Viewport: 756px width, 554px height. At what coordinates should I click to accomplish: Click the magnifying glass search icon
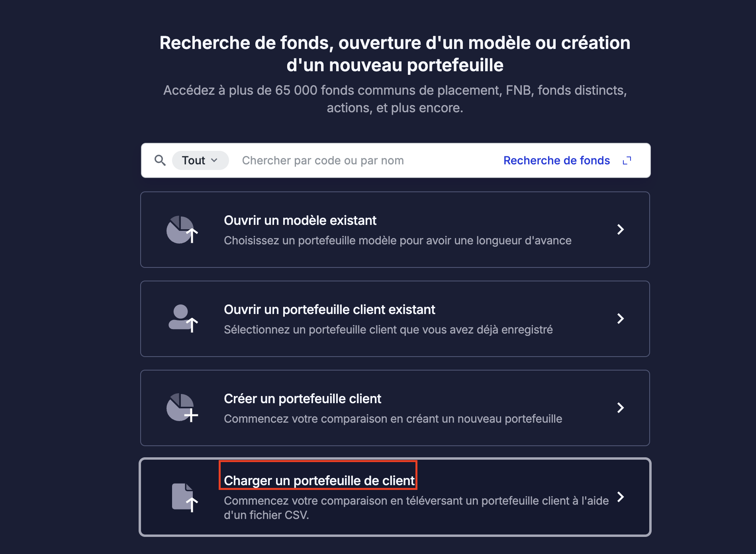click(160, 160)
